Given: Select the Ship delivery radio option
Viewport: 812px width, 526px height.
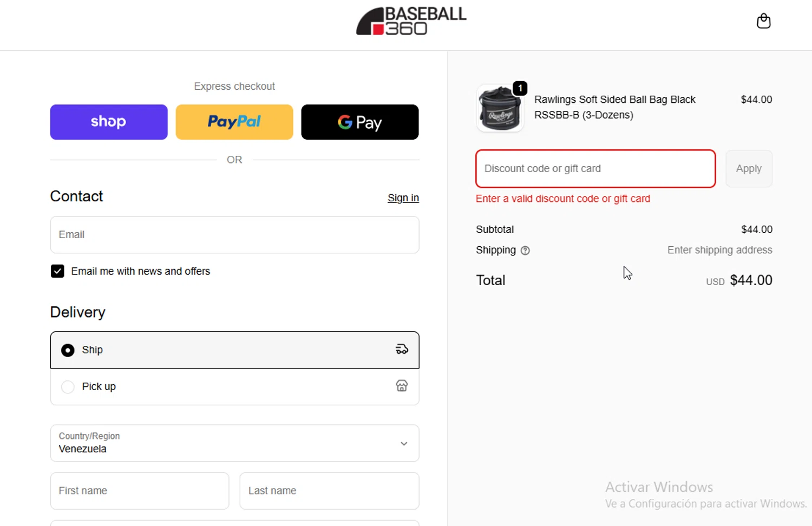Looking at the screenshot, I should point(68,350).
